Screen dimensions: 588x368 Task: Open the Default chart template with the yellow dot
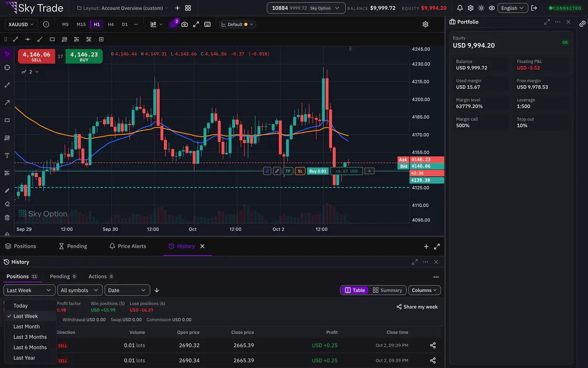(237, 24)
